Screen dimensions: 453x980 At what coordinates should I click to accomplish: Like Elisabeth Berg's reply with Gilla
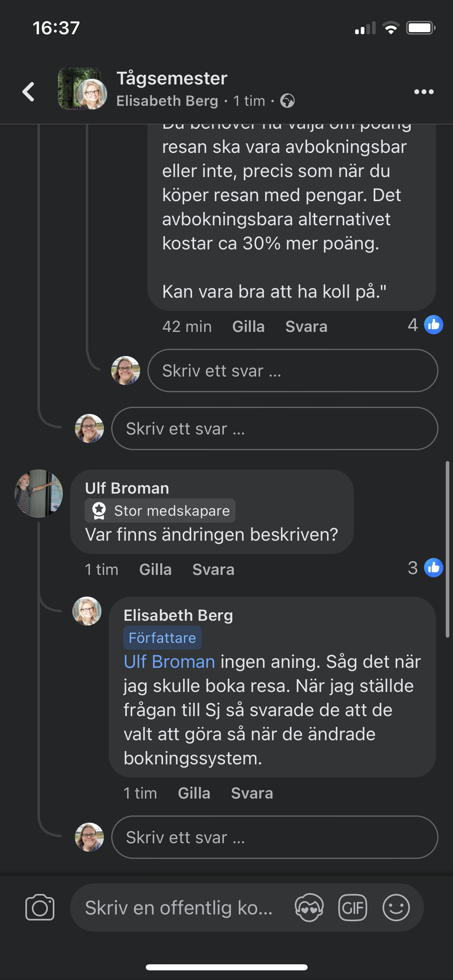point(194,793)
